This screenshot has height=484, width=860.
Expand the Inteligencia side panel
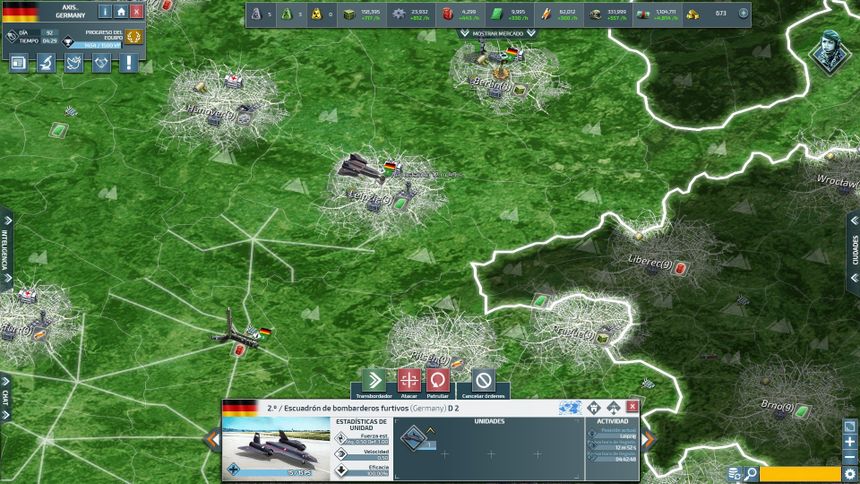click(x=6, y=250)
